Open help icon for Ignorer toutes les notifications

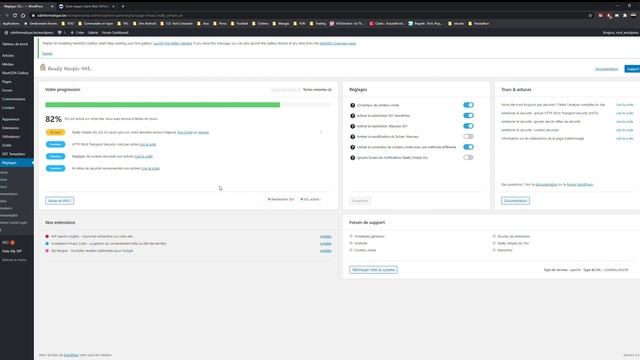pyautogui.click(x=352, y=158)
